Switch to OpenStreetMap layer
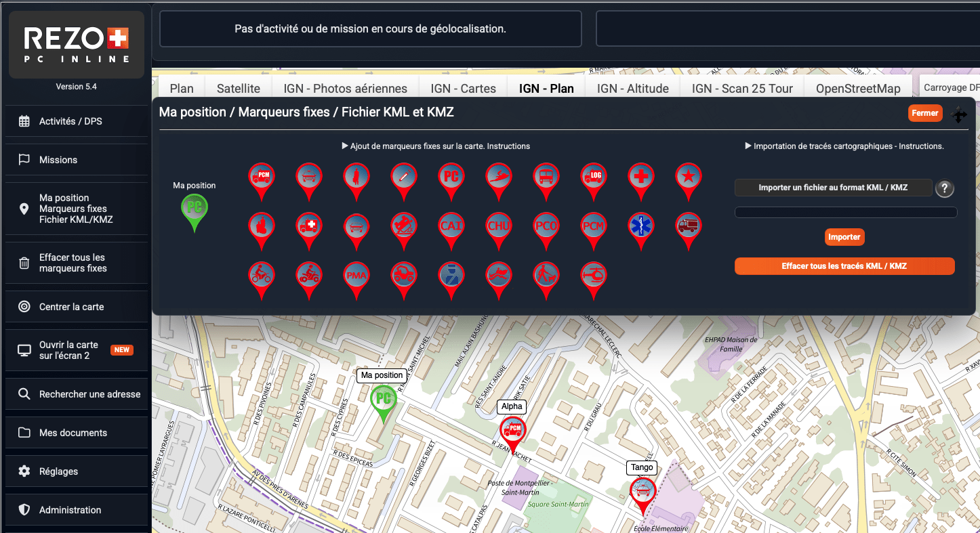This screenshot has width=980, height=533. 858,88
